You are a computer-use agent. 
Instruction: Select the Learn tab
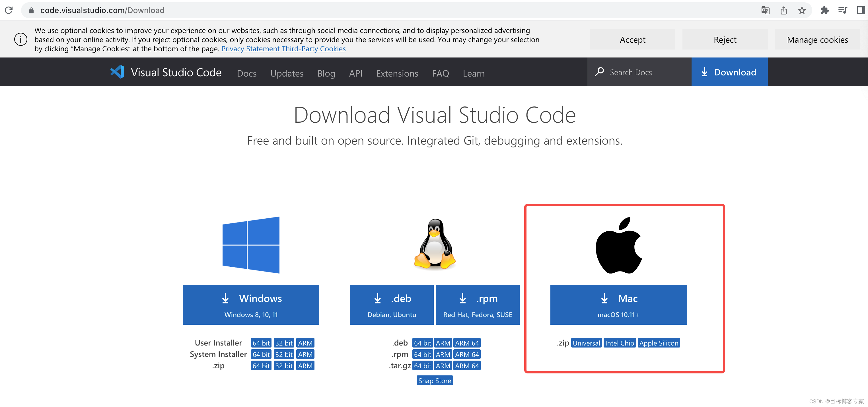click(x=474, y=73)
